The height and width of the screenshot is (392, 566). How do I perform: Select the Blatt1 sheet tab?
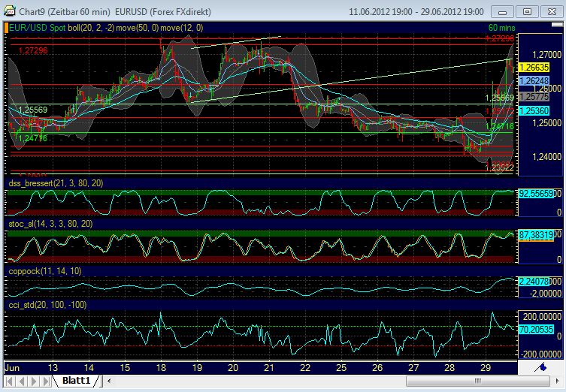click(x=76, y=381)
